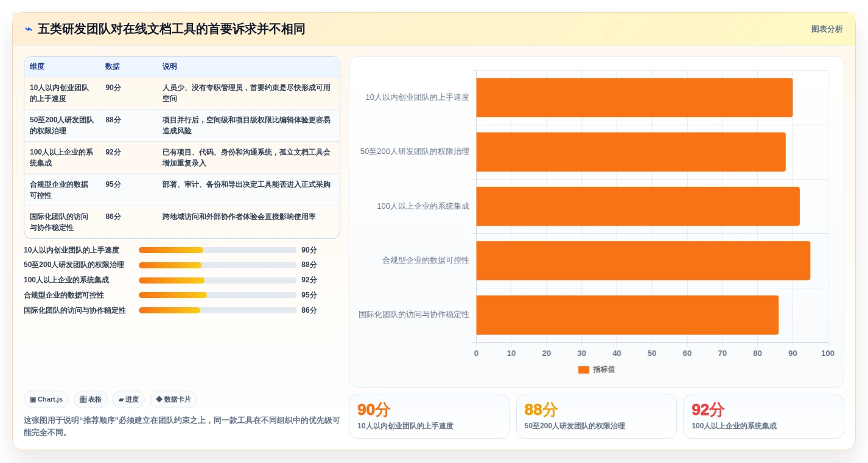Click description starting 已有项目、代码

(247, 158)
